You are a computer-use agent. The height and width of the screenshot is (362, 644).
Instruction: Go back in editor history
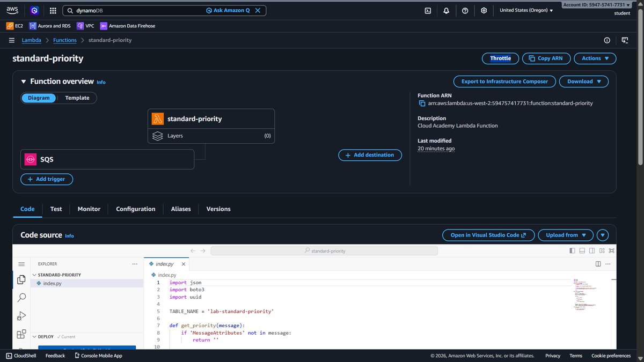(193, 251)
